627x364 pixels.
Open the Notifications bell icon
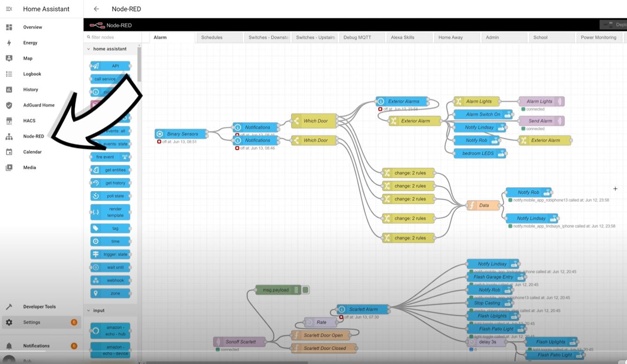[9, 346]
